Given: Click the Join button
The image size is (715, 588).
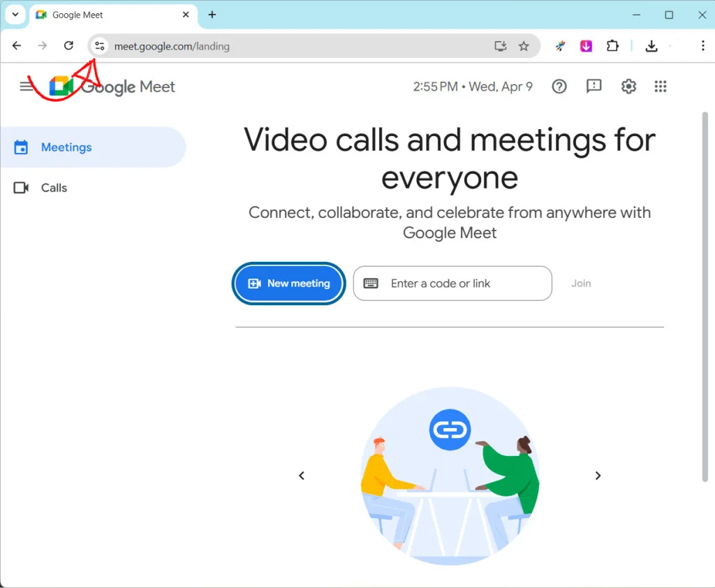Looking at the screenshot, I should tap(581, 284).
